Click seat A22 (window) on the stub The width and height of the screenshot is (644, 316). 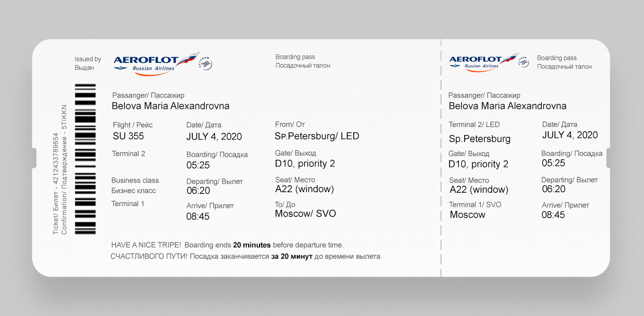click(x=479, y=189)
